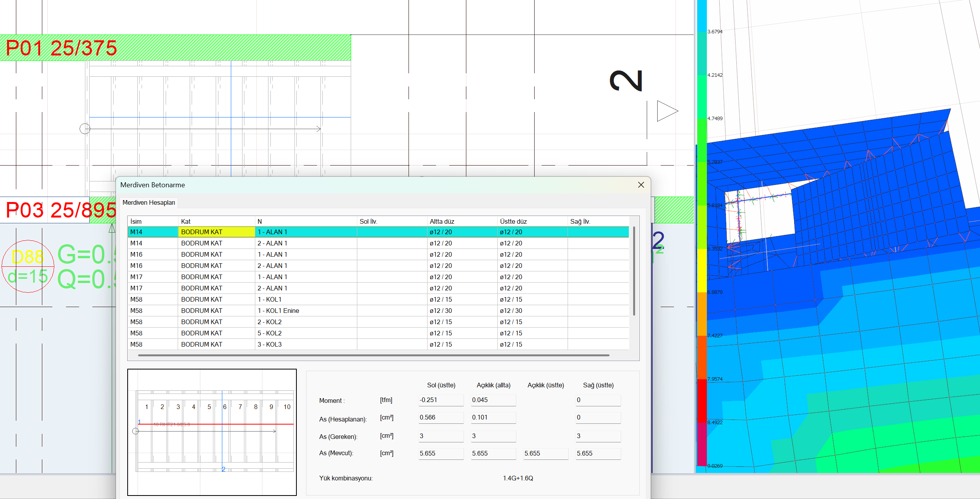
Task: Select the M16 row with 1 - ALAN 1
Action: (272, 254)
